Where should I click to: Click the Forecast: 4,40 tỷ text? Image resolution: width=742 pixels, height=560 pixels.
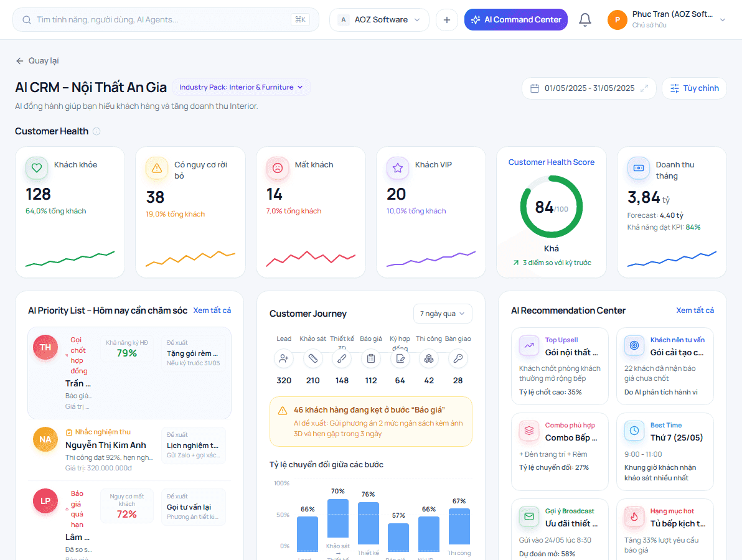(x=655, y=215)
